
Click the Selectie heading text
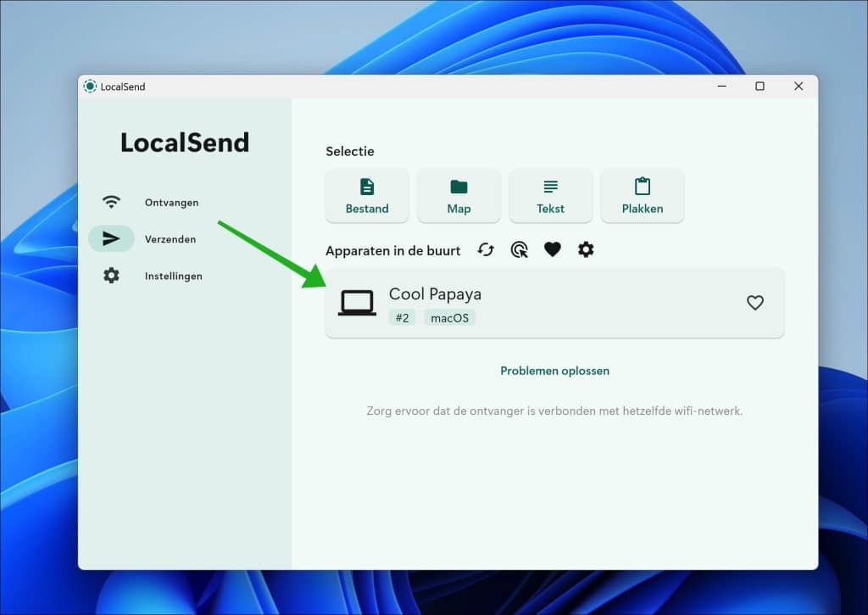pos(350,151)
